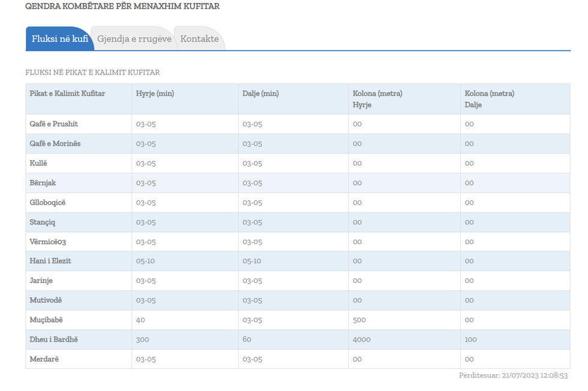Image resolution: width=588 pixels, height=391 pixels.
Task: Click the Kolona (metra) Hyrje header
Action: click(x=377, y=99)
